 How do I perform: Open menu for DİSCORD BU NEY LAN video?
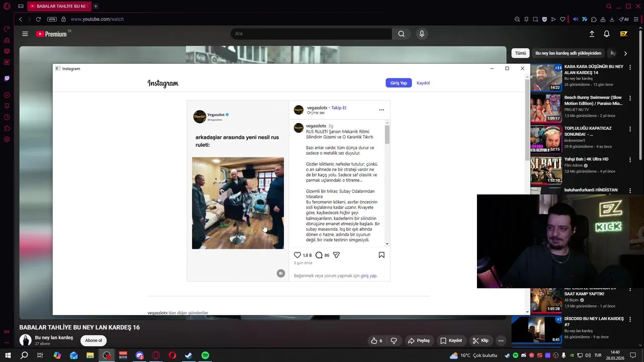[x=630, y=319]
